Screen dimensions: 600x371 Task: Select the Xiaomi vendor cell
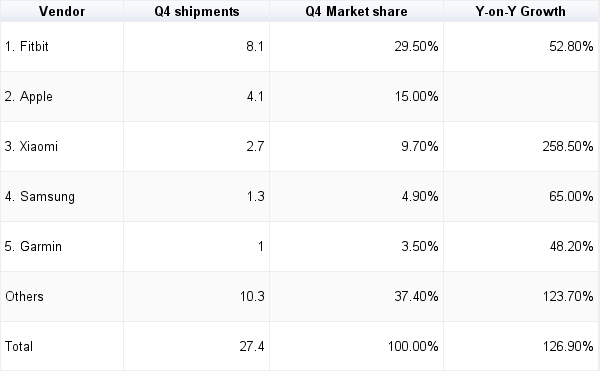point(62,146)
